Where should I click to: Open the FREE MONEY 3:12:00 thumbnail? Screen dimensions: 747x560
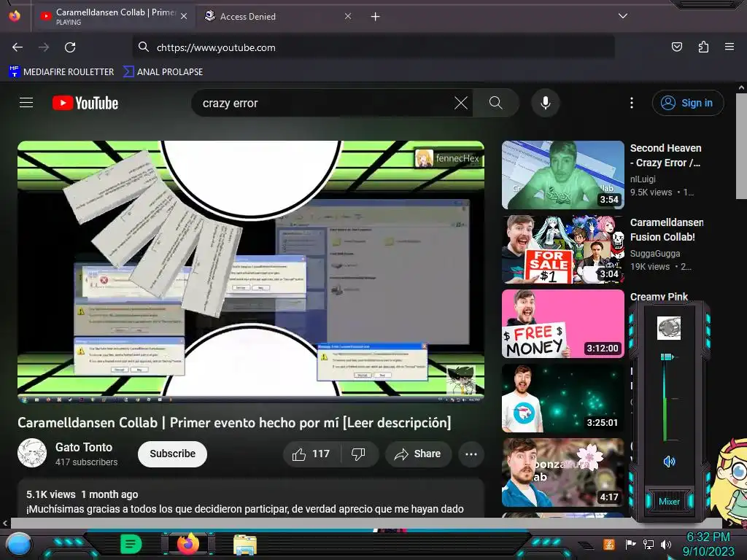tap(562, 324)
